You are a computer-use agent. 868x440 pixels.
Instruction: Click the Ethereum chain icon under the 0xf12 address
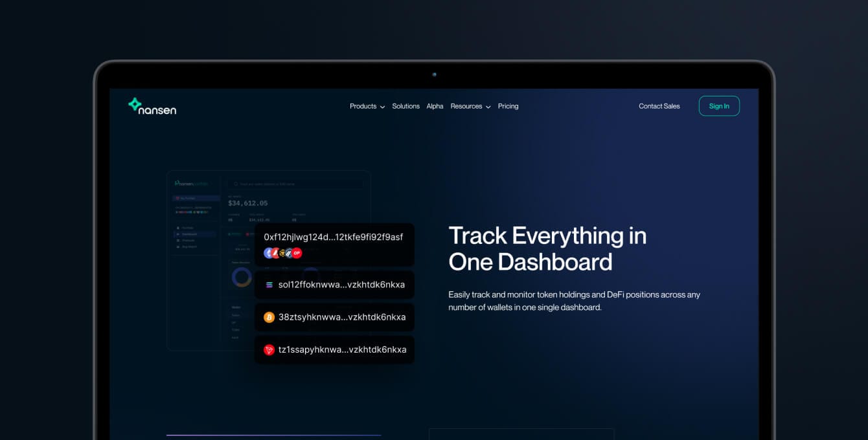(x=268, y=253)
